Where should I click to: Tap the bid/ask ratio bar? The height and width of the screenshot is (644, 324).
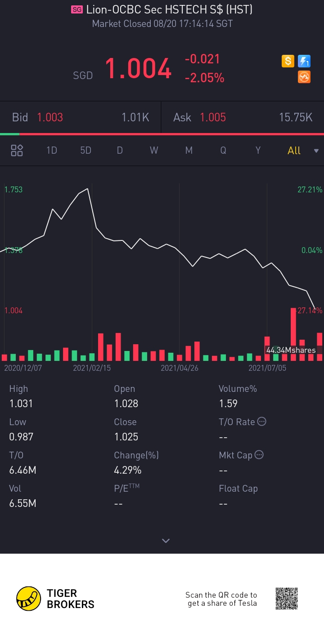click(162, 134)
